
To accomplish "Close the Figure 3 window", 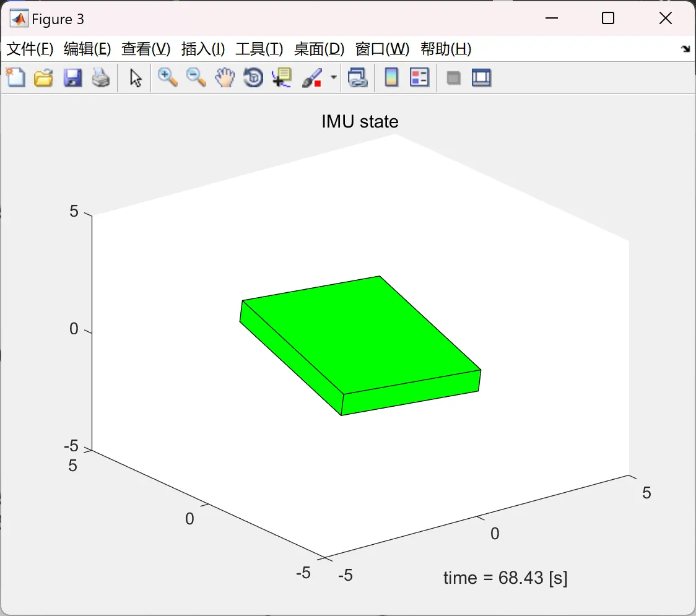I will click(x=666, y=18).
